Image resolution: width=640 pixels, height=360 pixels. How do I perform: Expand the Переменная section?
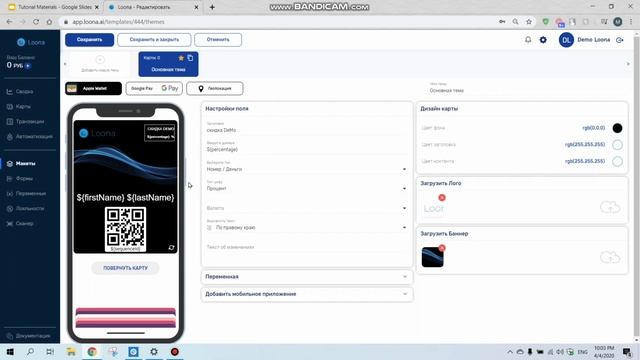click(307, 277)
